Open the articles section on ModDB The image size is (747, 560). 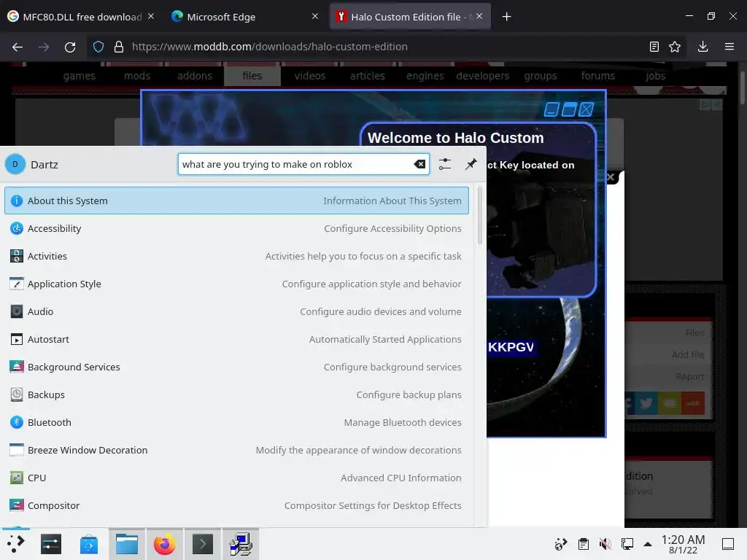(x=368, y=76)
